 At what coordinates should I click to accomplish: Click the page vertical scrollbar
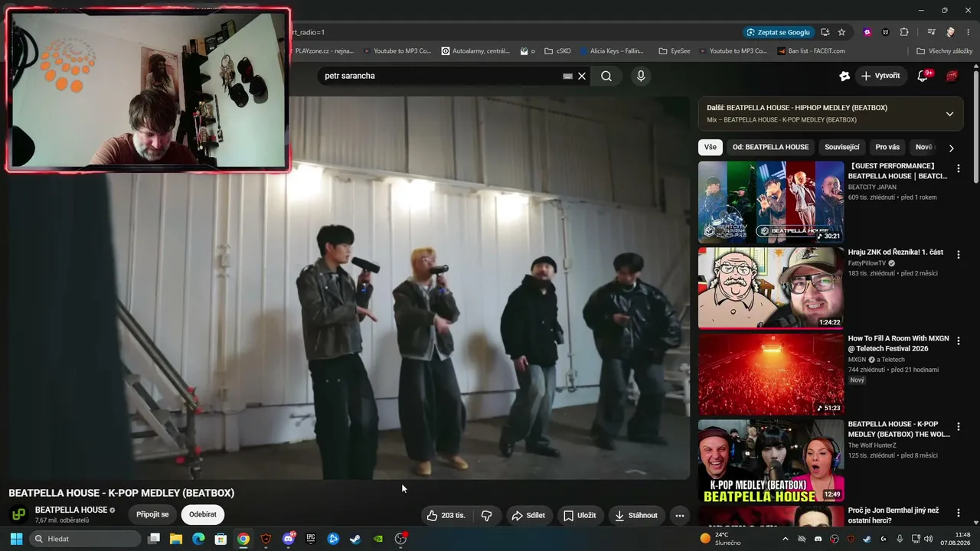tap(975, 126)
